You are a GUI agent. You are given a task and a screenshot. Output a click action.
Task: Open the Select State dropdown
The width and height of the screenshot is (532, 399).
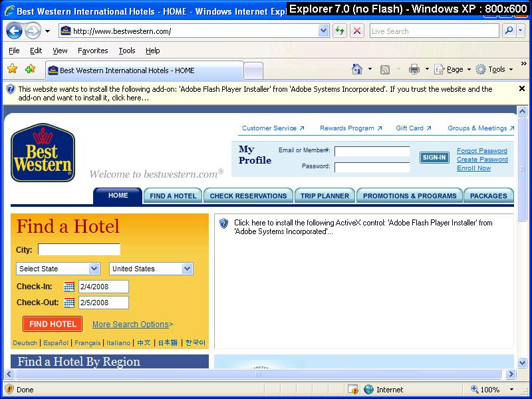(x=58, y=269)
